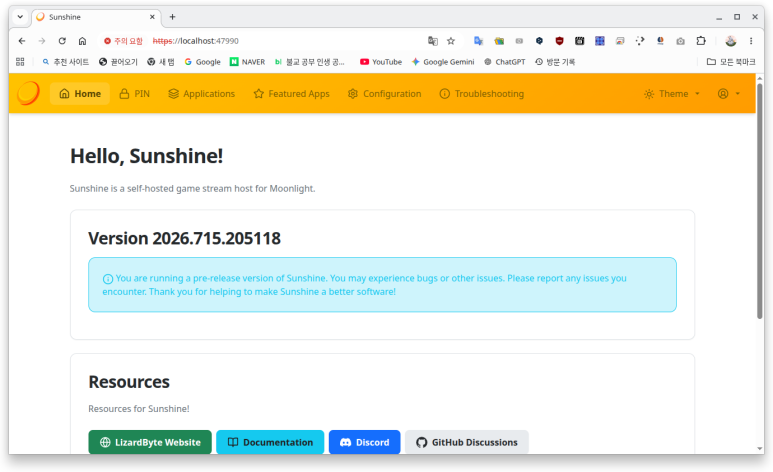Click the browser home icon
The image size is (773, 472).
(82, 41)
